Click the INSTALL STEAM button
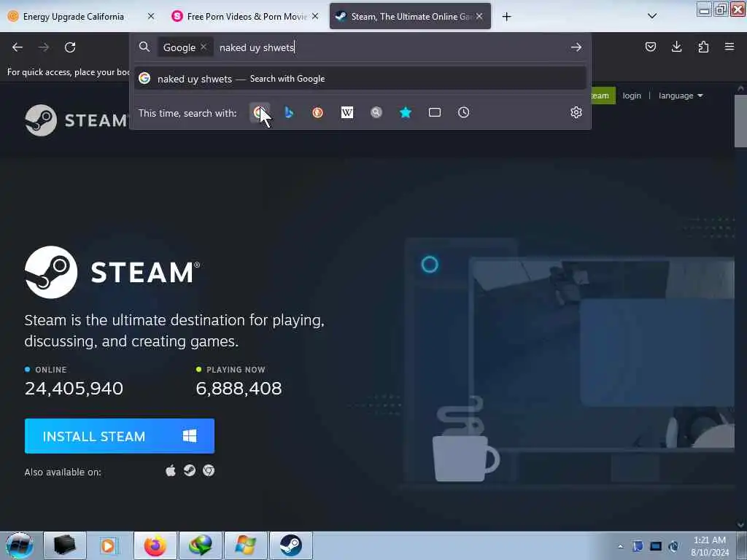The width and height of the screenshot is (747, 560). click(120, 436)
